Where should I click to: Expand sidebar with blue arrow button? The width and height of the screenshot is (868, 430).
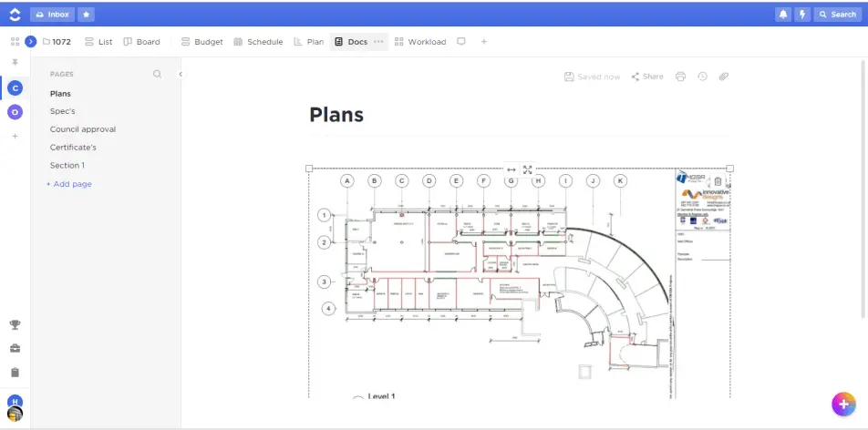pyautogui.click(x=30, y=42)
